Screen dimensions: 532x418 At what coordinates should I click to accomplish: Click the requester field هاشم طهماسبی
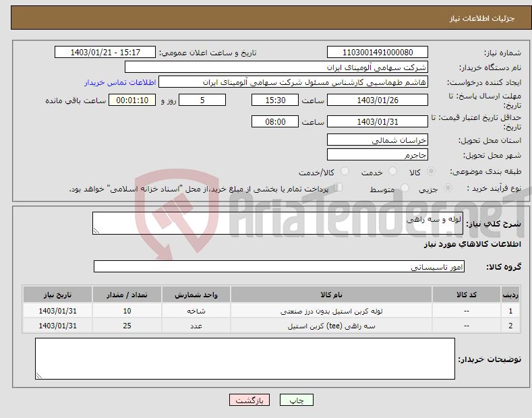tap(293, 82)
